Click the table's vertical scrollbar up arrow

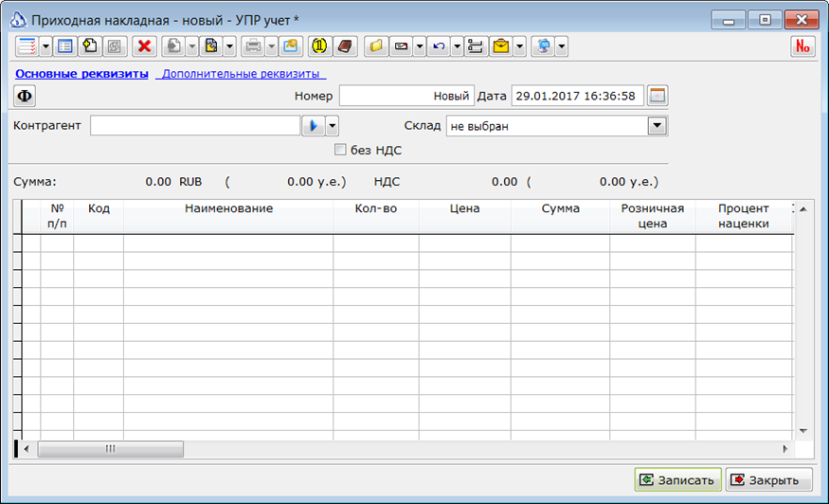coord(803,209)
